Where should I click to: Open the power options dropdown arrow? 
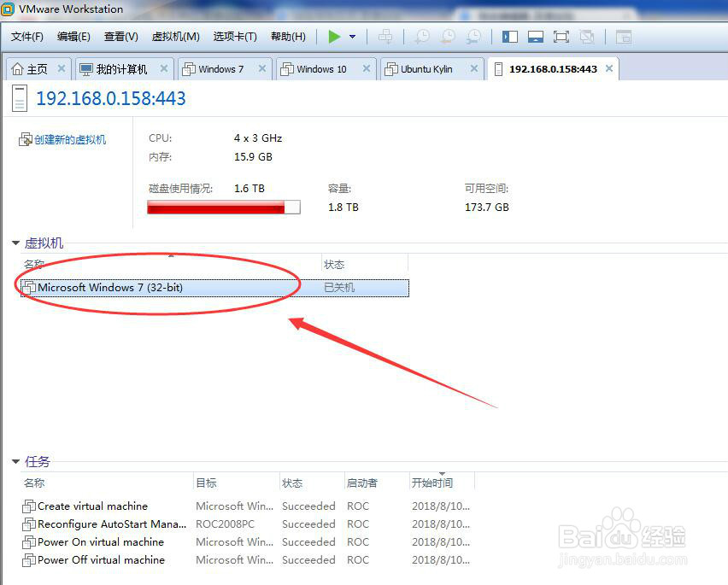[352, 37]
